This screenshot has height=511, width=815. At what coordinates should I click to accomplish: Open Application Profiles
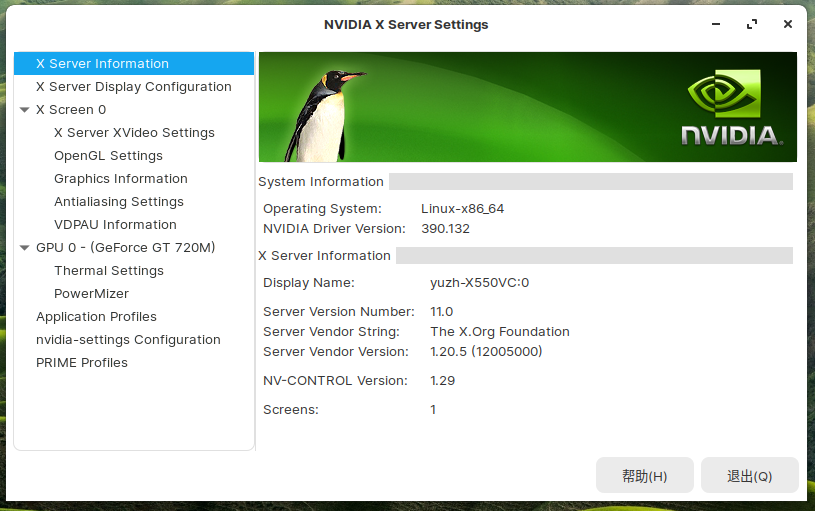[x=96, y=317]
